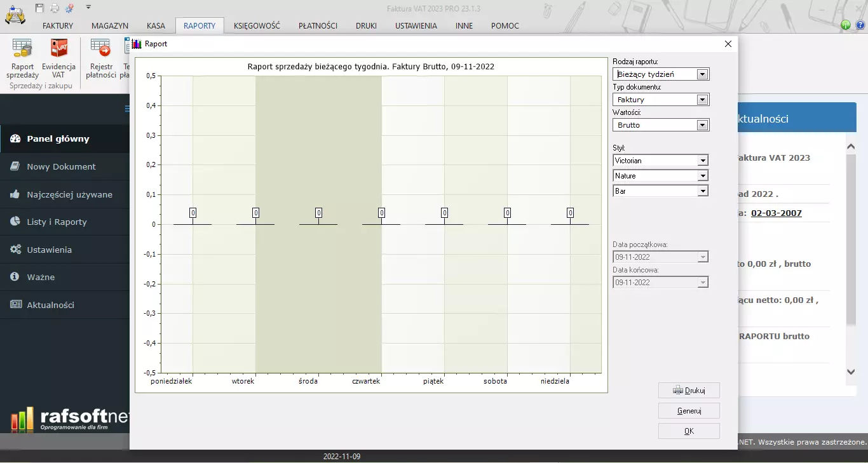Open the Victorian style dropdown
Screen dimensions: 868x463
click(x=702, y=161)
